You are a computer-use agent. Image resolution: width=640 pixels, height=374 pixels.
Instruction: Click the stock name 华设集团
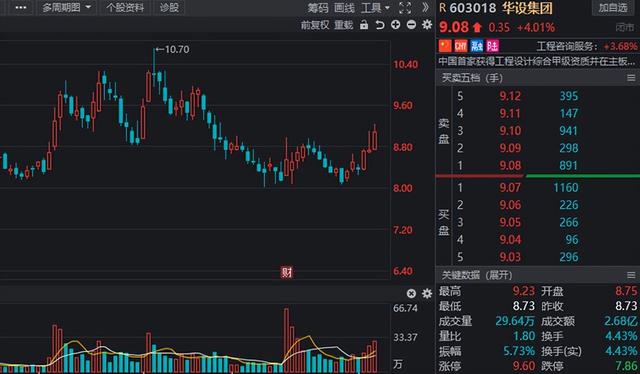click(x=527, y=8)
